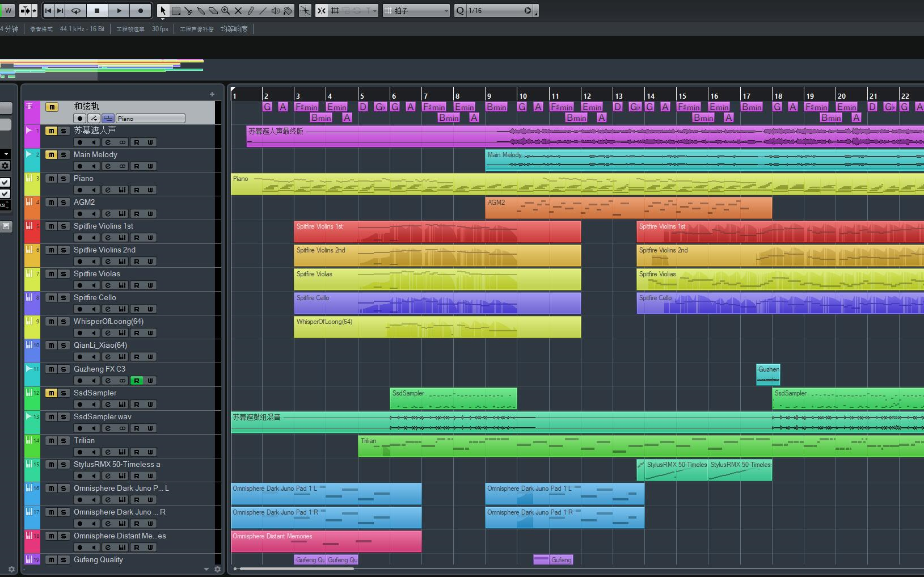
Task: Click the Fmin chord at bar 3
Action: 306,107
